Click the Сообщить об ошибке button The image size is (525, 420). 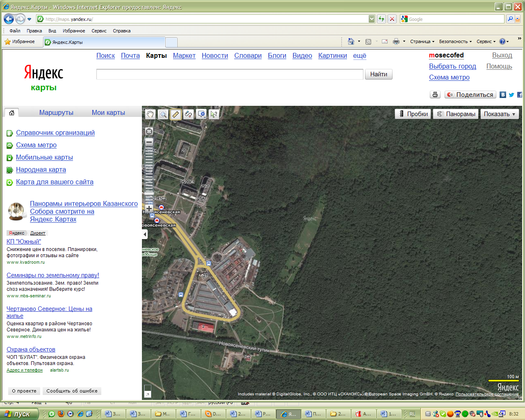coord(72,391)
